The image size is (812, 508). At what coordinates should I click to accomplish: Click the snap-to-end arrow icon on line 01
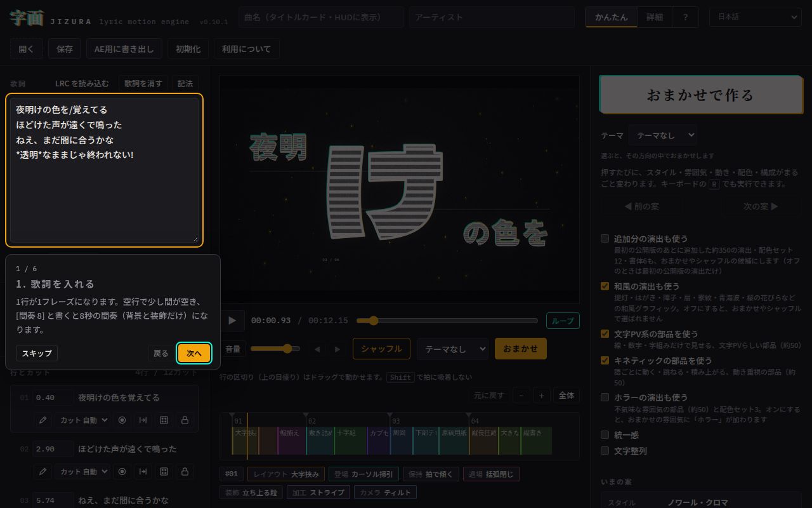coord(143,420)
